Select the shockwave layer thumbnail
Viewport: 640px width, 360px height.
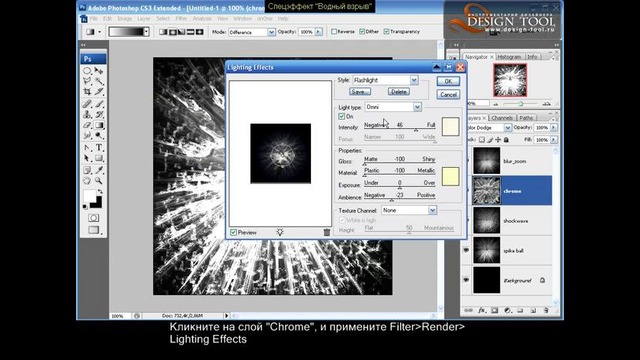click(487, 220)
